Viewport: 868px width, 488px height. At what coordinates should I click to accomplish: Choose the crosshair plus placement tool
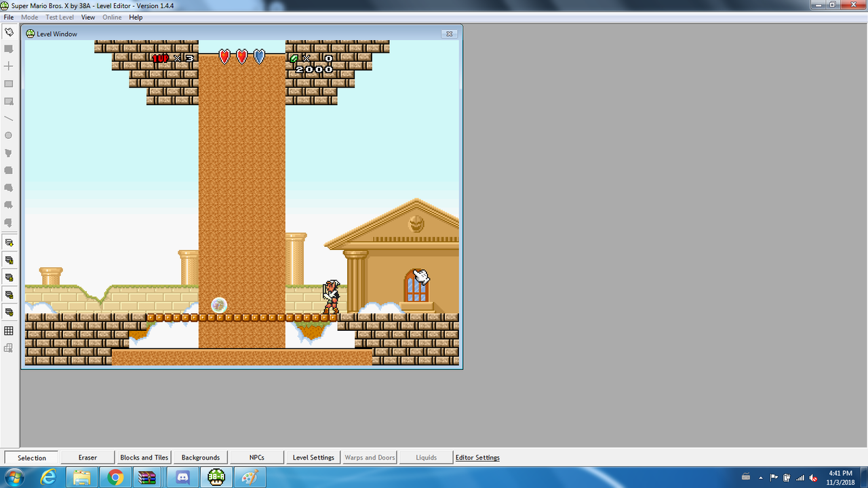click(x=9, y=66)
